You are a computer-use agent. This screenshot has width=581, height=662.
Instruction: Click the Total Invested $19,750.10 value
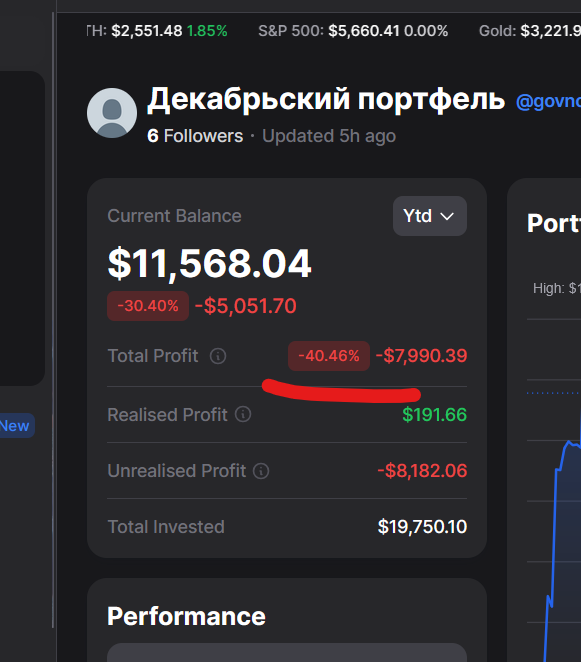(422, 527)
